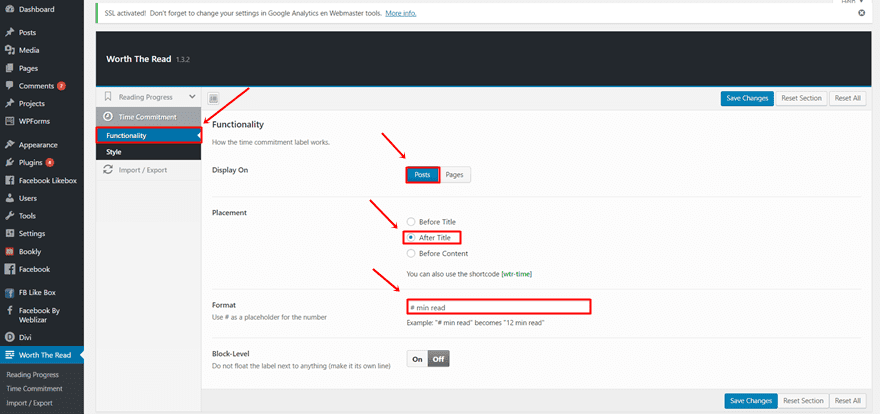The height and width of the screenshot is (414, 880).
Task: Toggle Display On Pages
Action: point(455,175)
